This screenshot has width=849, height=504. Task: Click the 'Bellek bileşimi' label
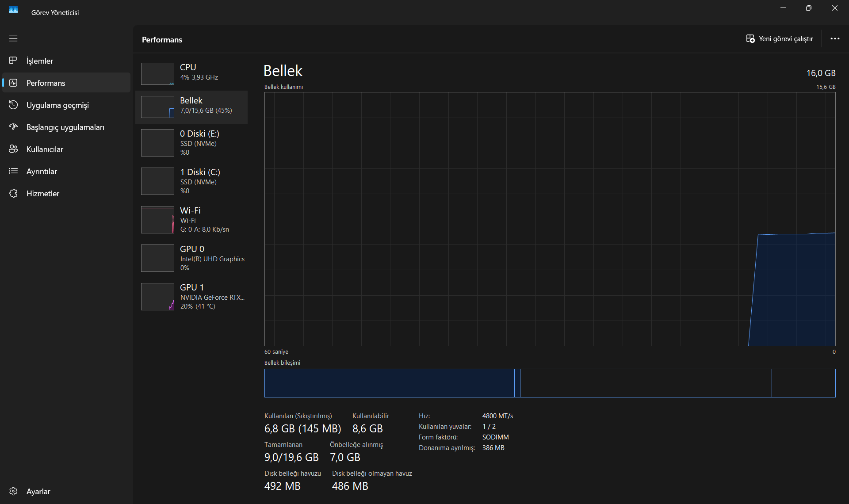point(282,363)
